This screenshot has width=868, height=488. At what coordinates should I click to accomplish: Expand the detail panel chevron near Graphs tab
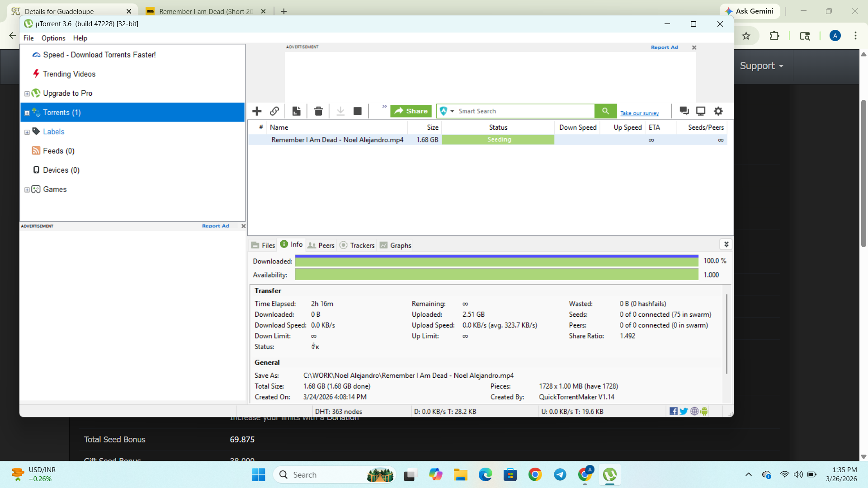(x=726, y=244)
